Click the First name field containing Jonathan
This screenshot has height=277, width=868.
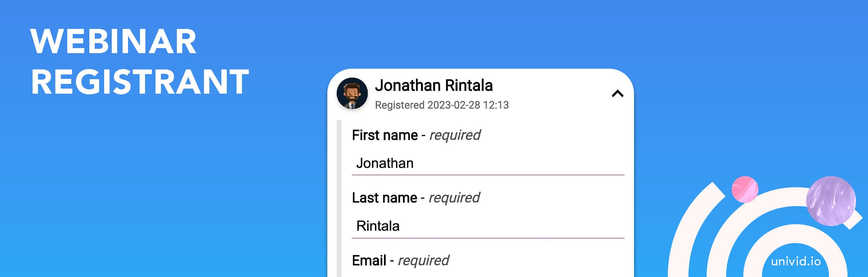(488, 163)
